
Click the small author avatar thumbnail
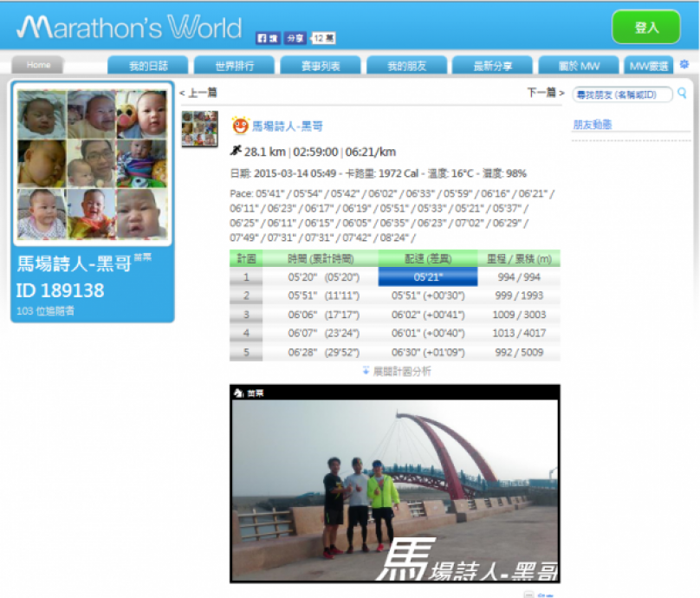coord(199,129)
